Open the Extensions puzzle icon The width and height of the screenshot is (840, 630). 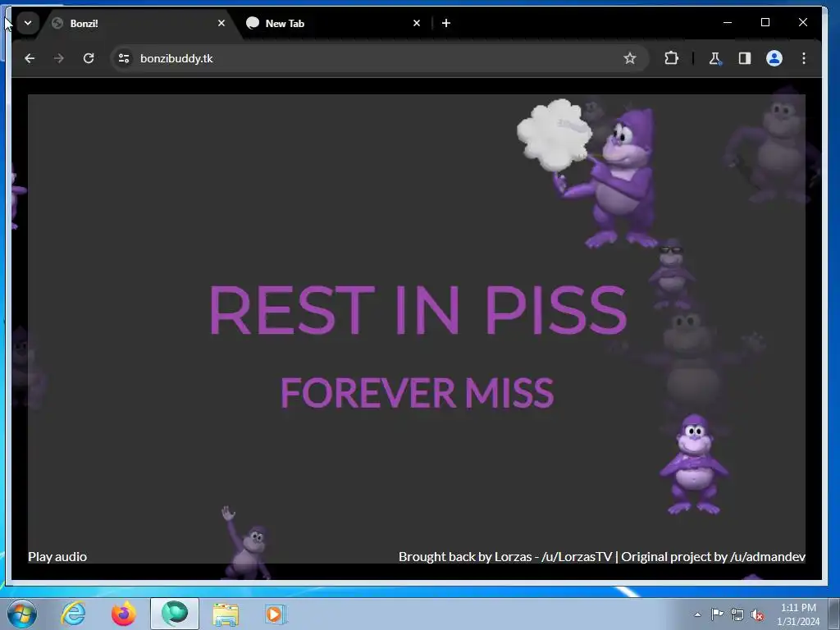point(671,58)
